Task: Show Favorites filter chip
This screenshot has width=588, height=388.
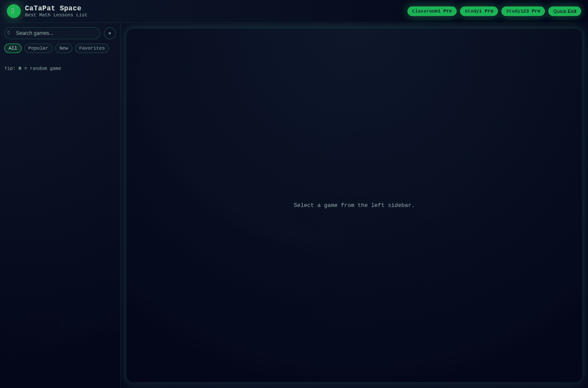Action: tap(92, 48)
